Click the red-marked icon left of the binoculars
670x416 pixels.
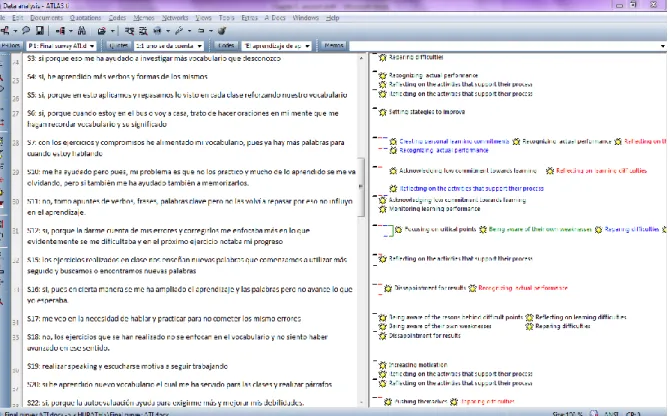[x=60, y=31]
